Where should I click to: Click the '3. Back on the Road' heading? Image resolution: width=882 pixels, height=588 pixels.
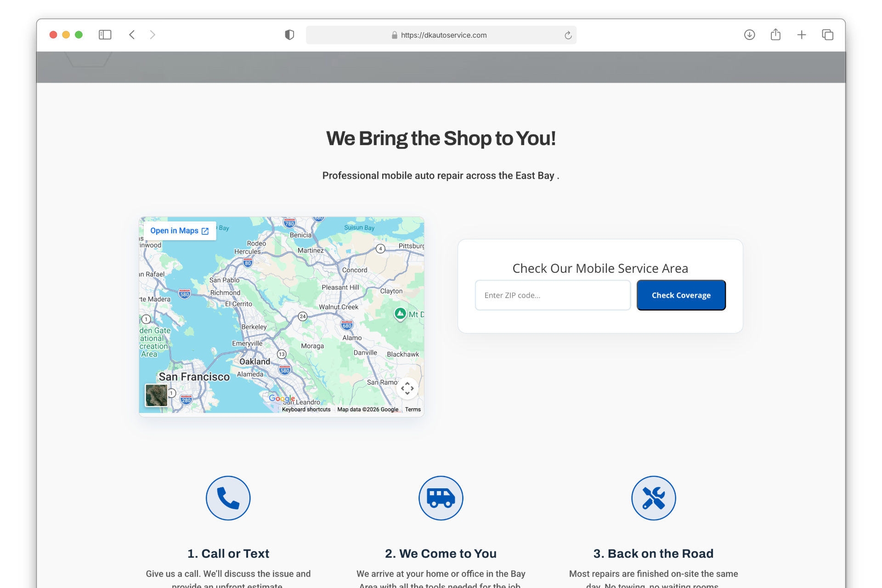pos(653,554)
